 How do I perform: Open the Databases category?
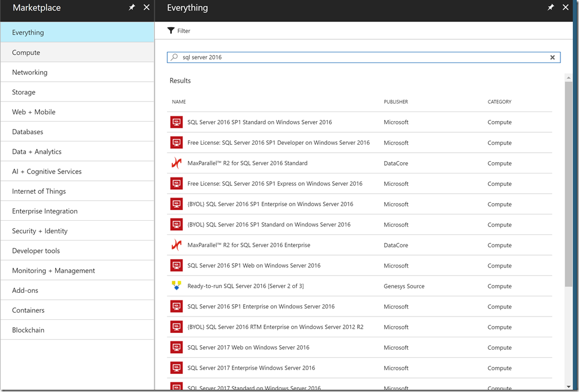coord(77,131)
